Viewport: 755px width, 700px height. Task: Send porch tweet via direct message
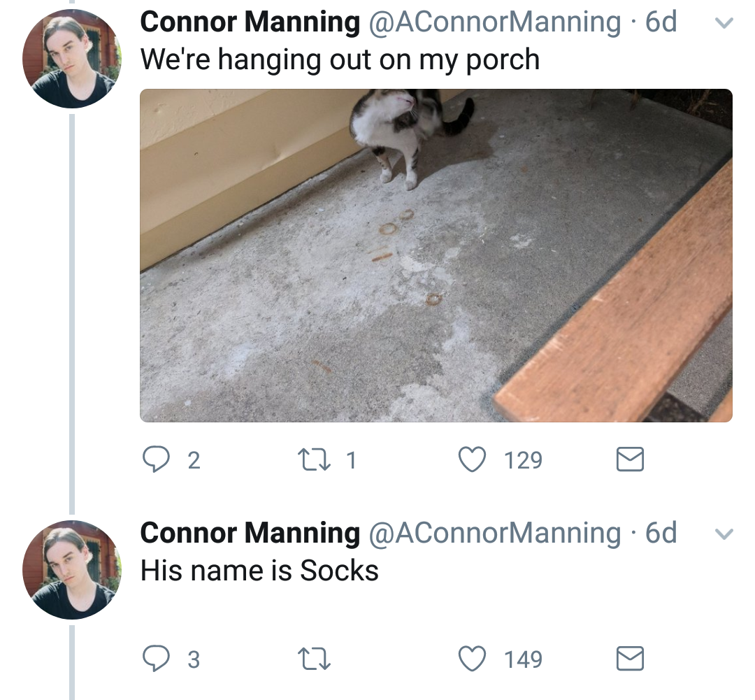click(x=629, y=459)
